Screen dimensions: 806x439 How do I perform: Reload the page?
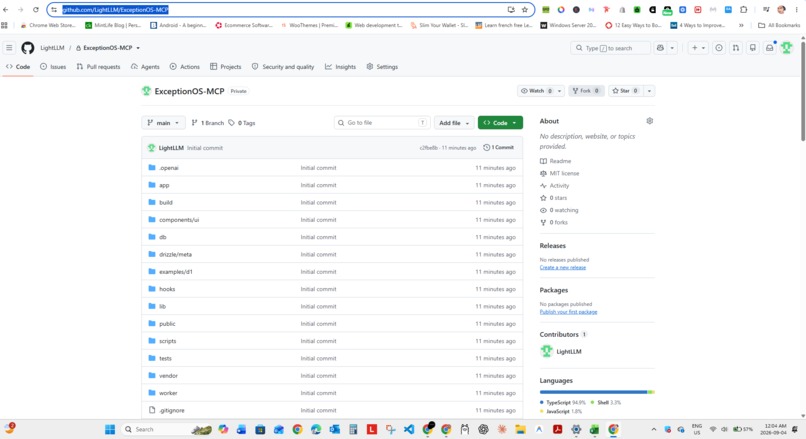35,10
